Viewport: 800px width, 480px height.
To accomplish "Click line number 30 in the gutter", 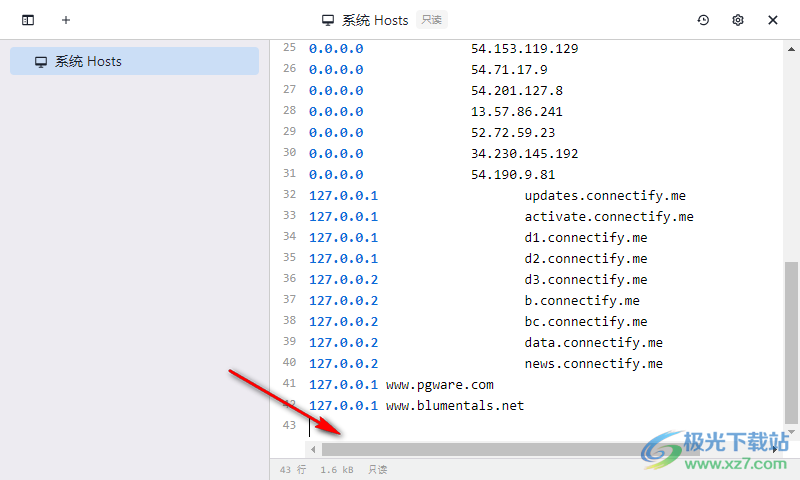I will click(x=289, y=152).
